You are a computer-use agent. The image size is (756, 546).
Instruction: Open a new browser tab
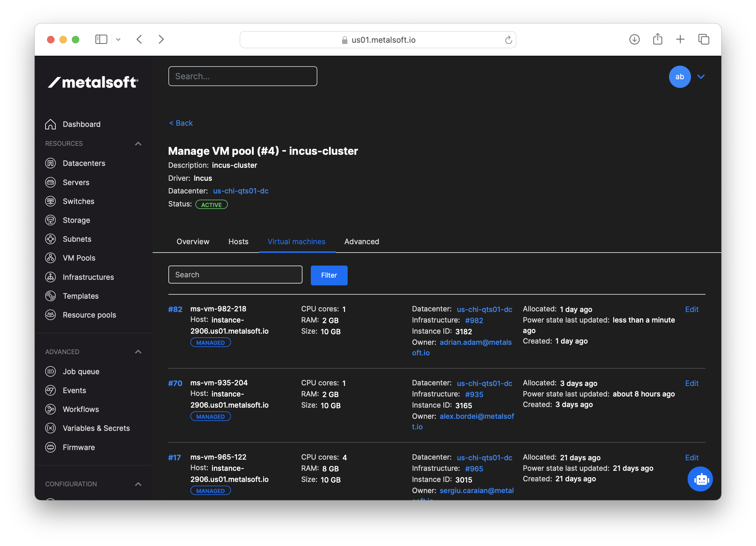pos(680,39)
